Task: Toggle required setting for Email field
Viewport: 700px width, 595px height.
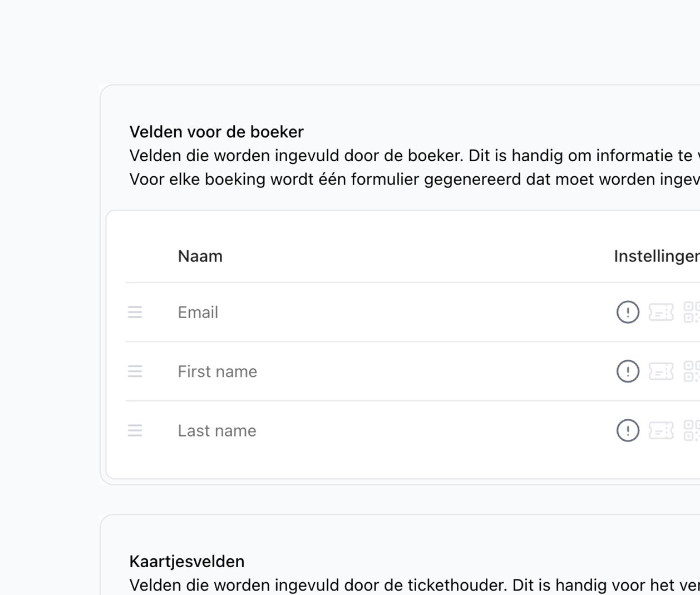Action: click(x=628, y=312)
